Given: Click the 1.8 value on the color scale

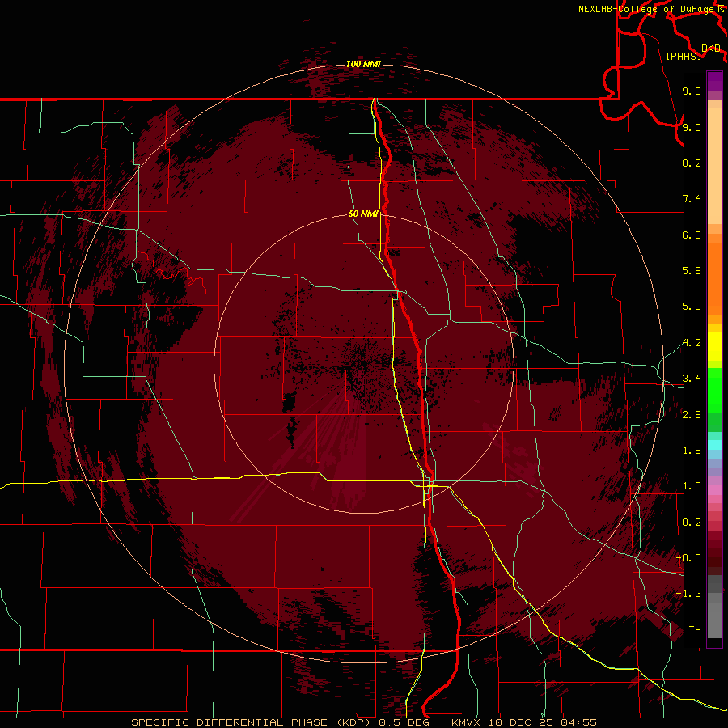Looking at the screenshot, I should pyautogui.click(x=692, y=451).
